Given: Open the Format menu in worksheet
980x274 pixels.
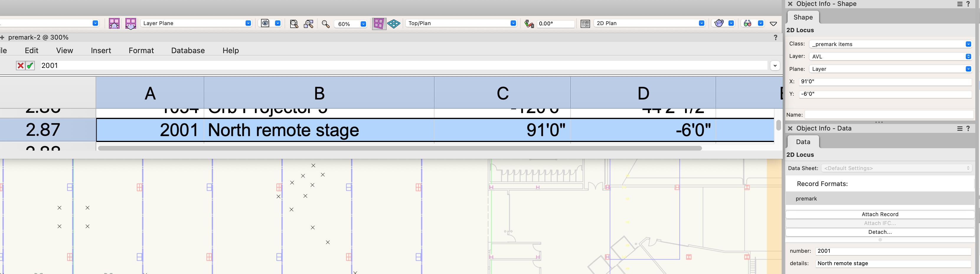Looking at the screenshot, I should tap(141, 50).
